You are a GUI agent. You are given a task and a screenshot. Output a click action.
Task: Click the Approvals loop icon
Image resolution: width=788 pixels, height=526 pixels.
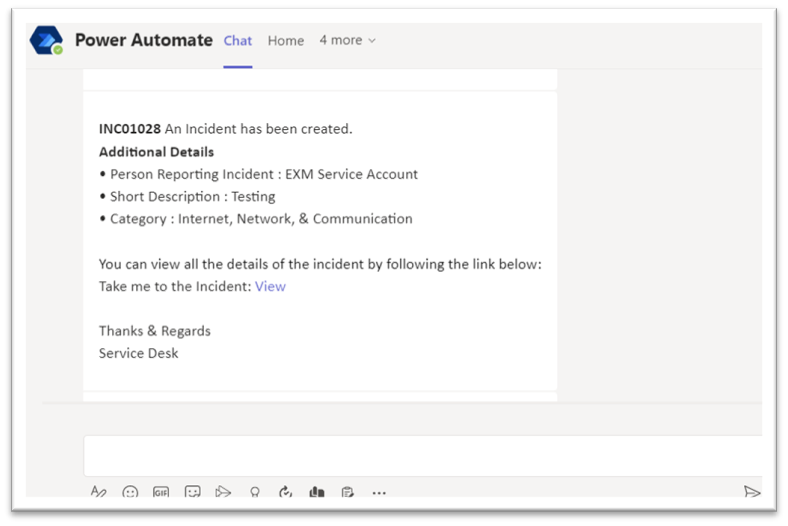[x=285, y=491]
